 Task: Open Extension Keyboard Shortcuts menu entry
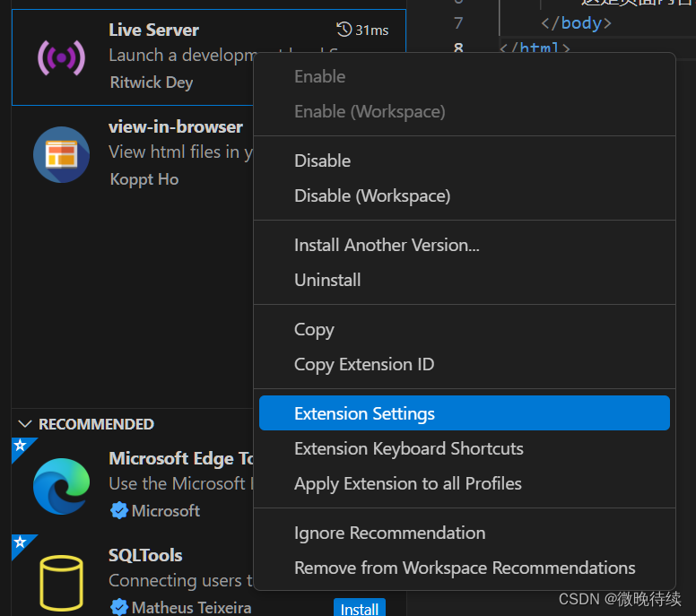[465, 448]
